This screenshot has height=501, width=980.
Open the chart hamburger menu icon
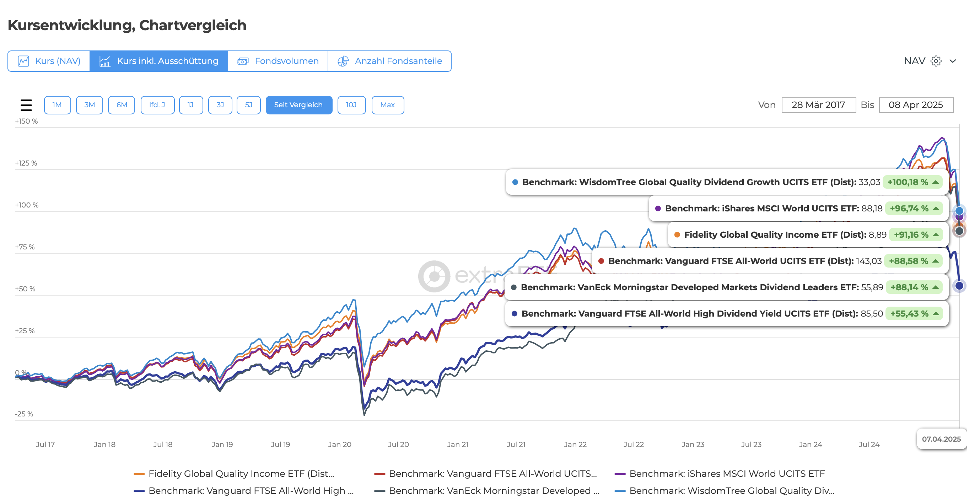(26, 104)
